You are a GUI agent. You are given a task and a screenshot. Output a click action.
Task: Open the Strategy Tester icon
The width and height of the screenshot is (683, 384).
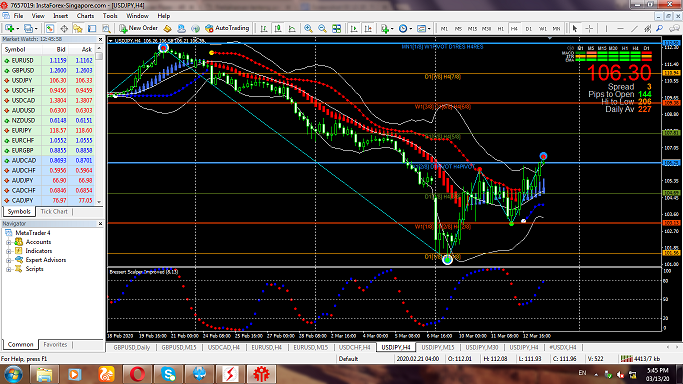[x=106, y=28]
